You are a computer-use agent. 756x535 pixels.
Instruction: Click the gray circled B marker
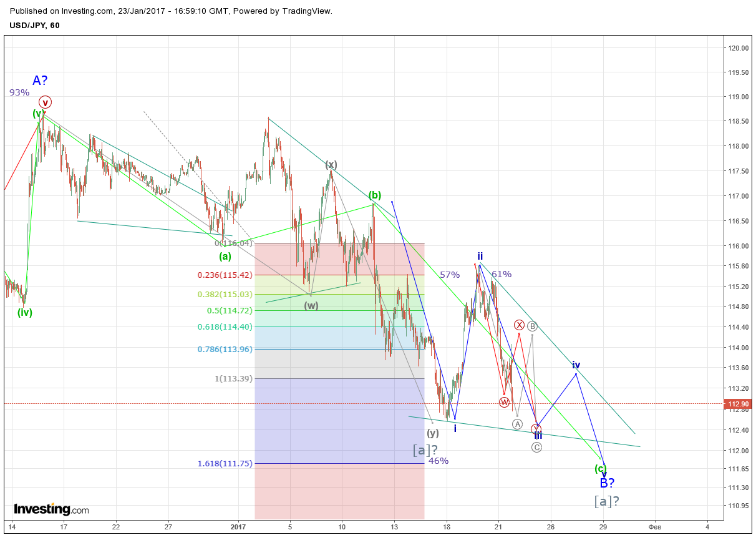coord(532,326)
